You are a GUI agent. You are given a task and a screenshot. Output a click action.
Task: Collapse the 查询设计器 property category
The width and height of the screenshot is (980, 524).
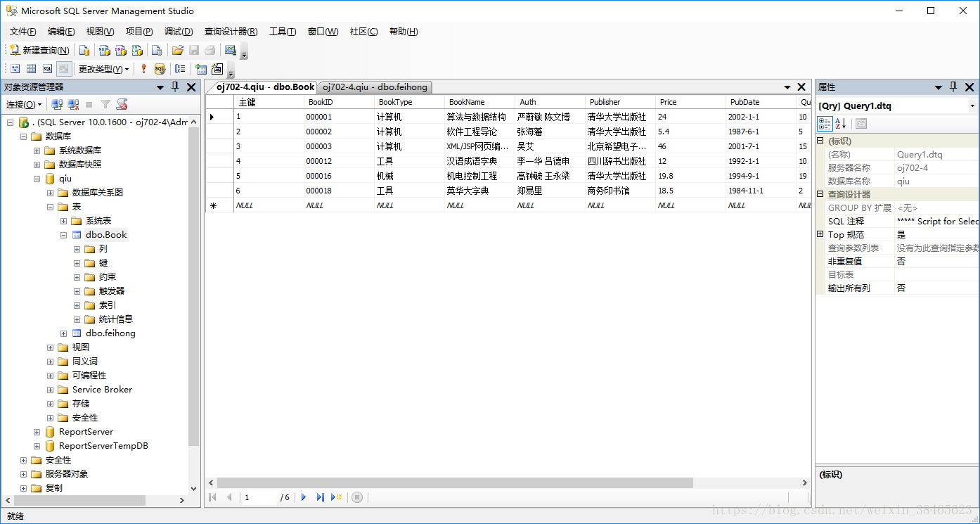[x=820, y=194]
